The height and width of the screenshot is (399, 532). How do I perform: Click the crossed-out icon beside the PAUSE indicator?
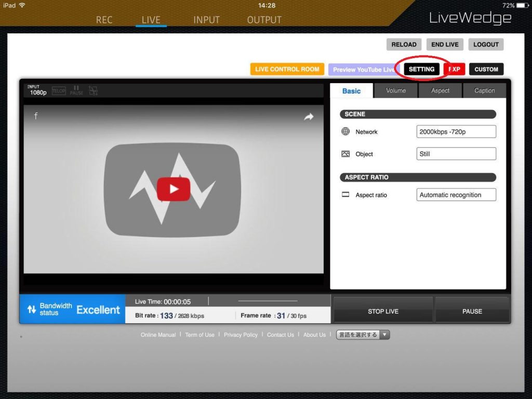(93, 90)
